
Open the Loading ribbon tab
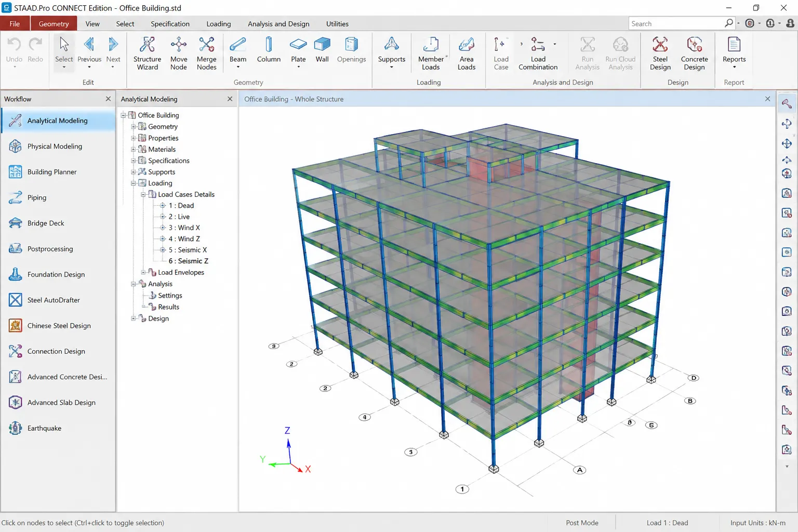tap(218, 24)
